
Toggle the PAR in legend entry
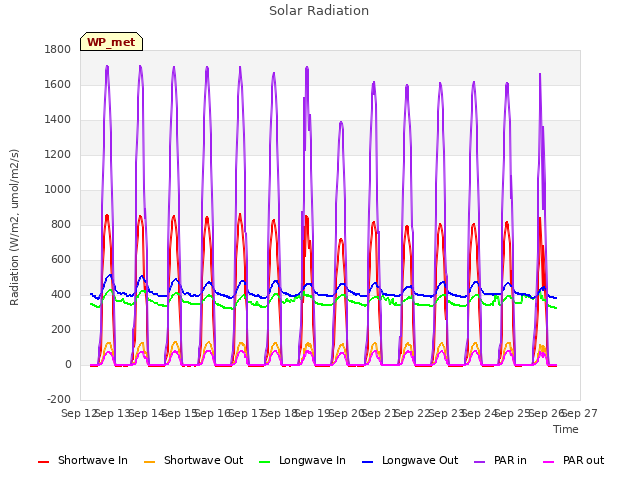coord(500,460)
